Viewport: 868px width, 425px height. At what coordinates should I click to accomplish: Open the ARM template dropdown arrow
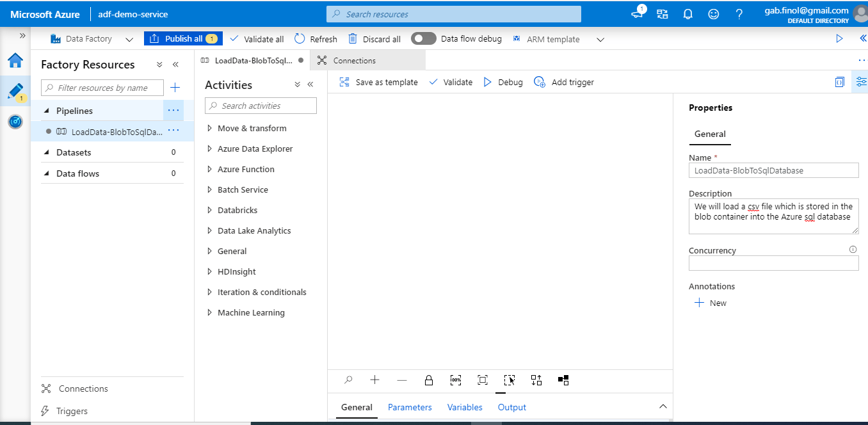[600, 39]
